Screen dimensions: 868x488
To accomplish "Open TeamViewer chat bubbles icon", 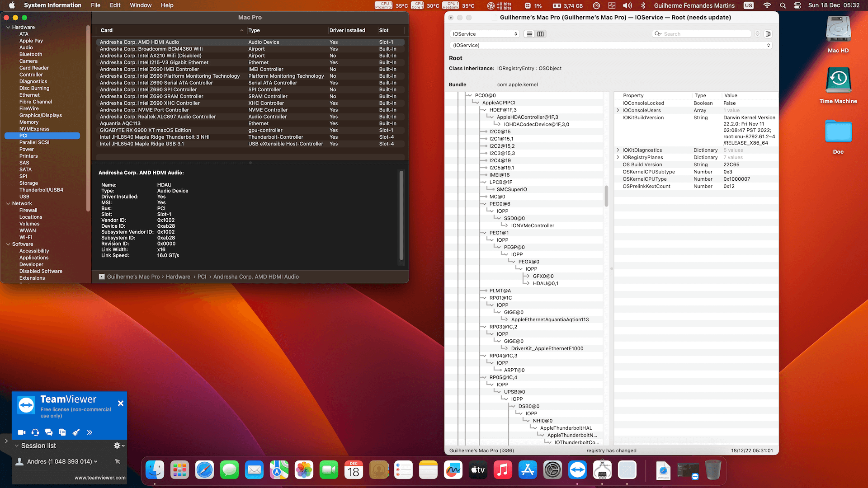I will [x=49, y=432].
